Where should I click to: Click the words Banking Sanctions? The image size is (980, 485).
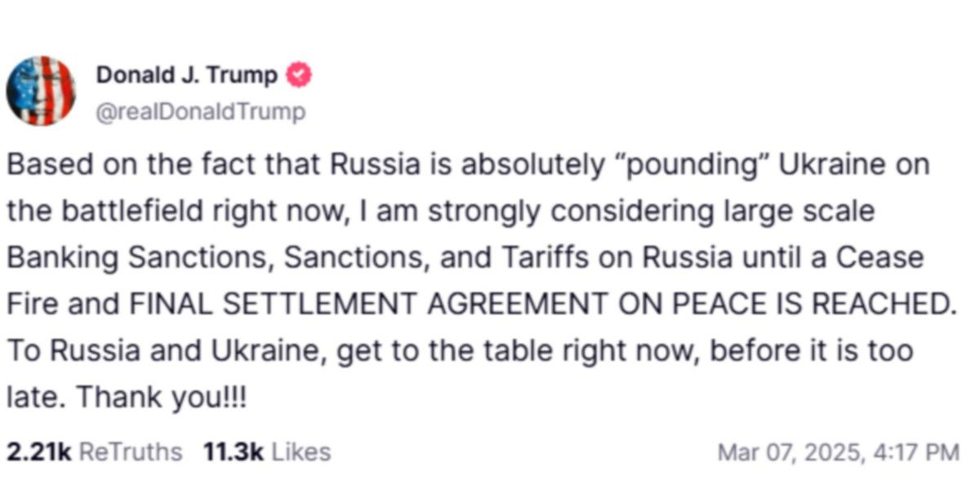click(134, 258)
